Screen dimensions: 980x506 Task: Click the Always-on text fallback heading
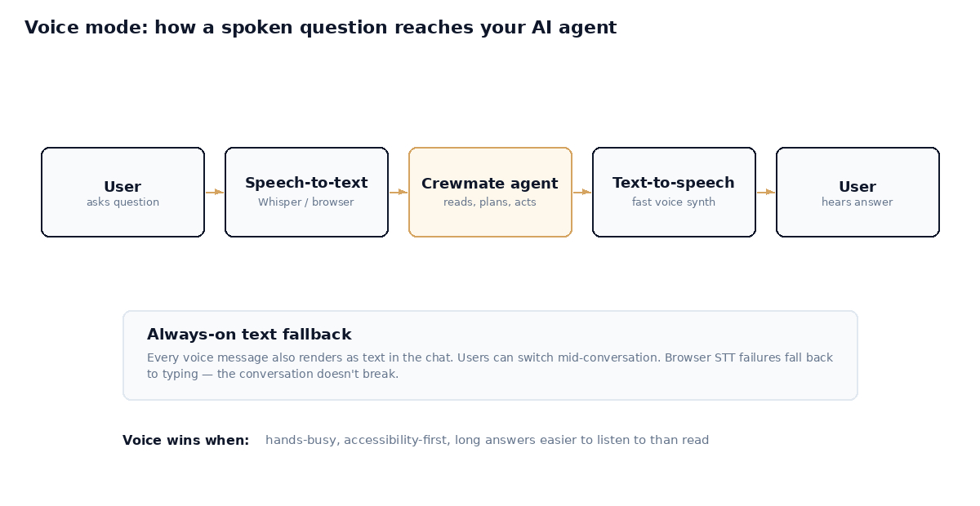point(249,335)
